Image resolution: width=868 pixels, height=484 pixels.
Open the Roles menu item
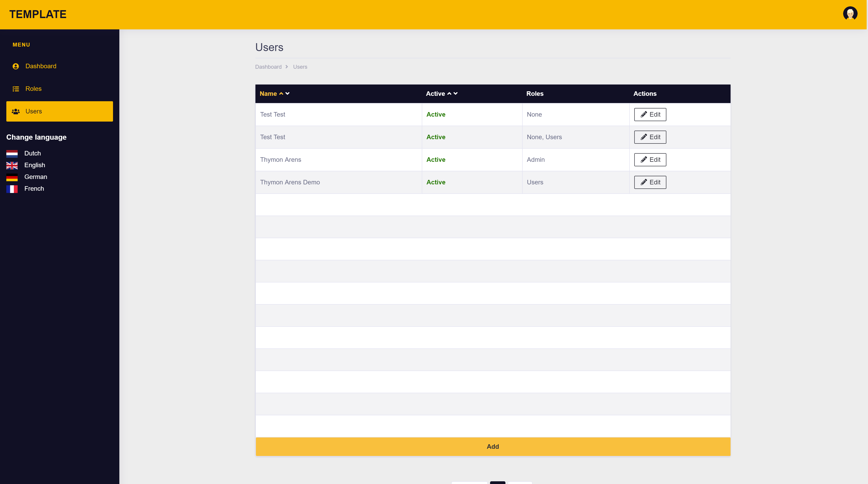pyautogui.click(x=33, y=89)
